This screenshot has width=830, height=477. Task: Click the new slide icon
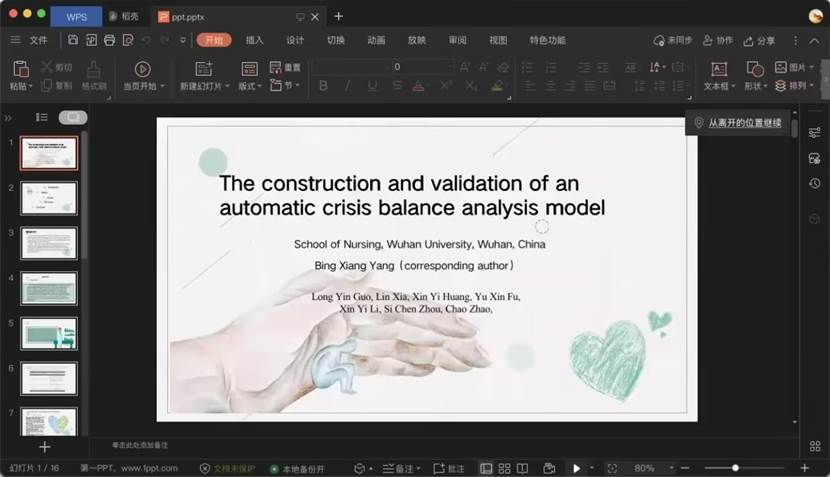click(x=204, y=69)
